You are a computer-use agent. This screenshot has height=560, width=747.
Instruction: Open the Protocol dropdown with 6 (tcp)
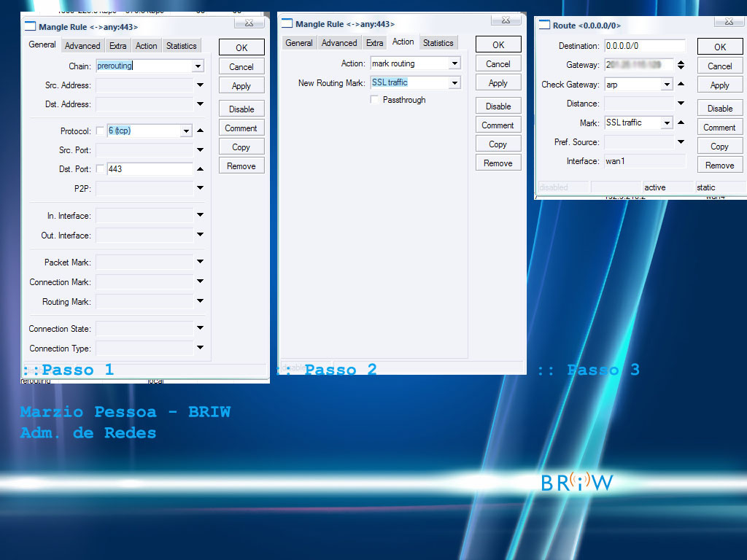pyautogui.click(x=186, y=131)
